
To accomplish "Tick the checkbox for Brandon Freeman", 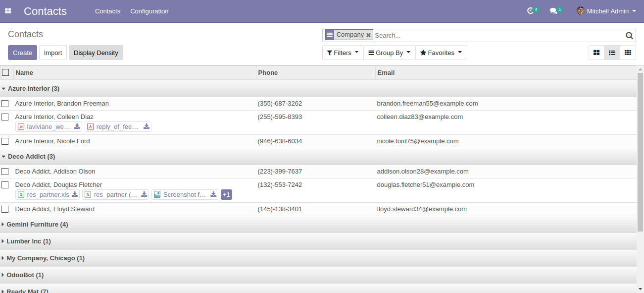I will pos(5,104).
